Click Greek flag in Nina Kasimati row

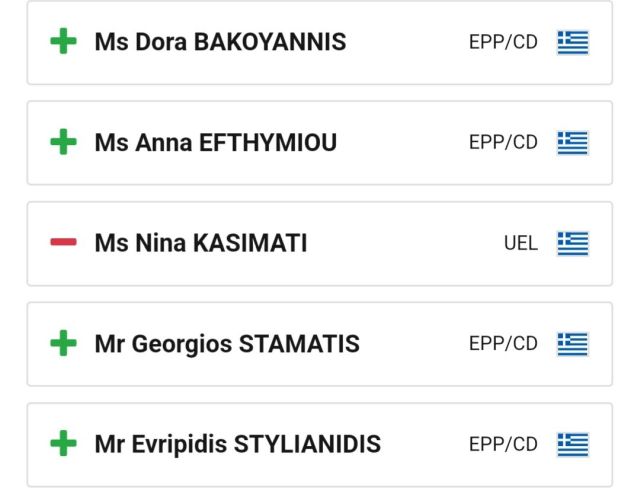573,243
